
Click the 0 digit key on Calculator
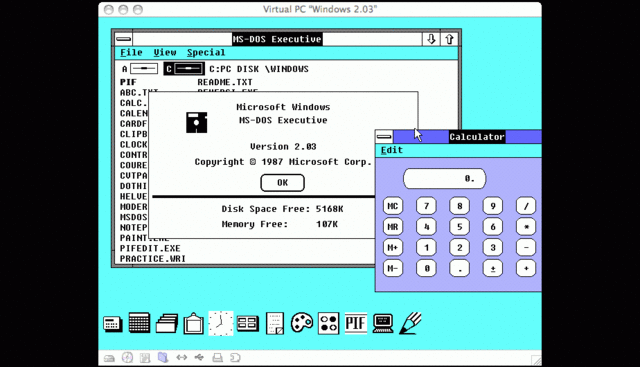click(426, 268)
